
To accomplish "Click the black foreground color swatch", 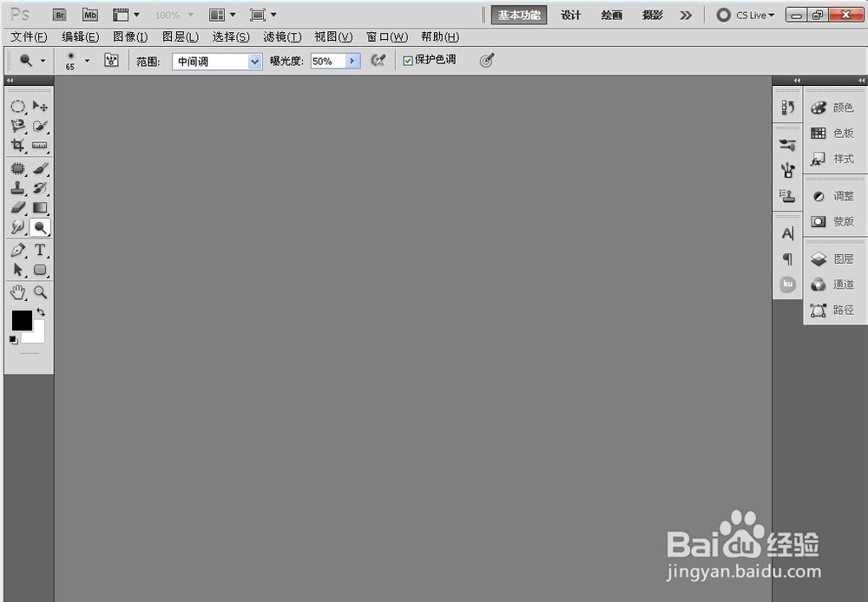I will click(23, 320).
